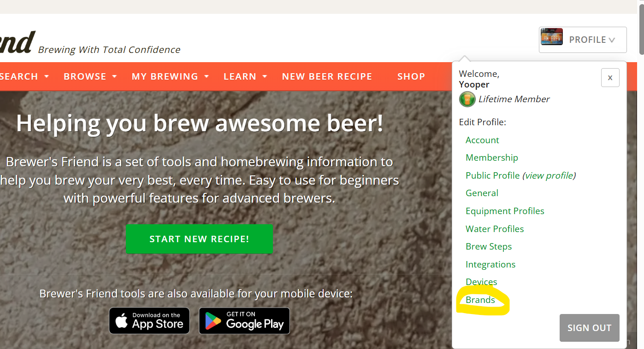This screenshot has width=644, height=349.
Task: Click the view profile link
Action: tap(549, 175)
